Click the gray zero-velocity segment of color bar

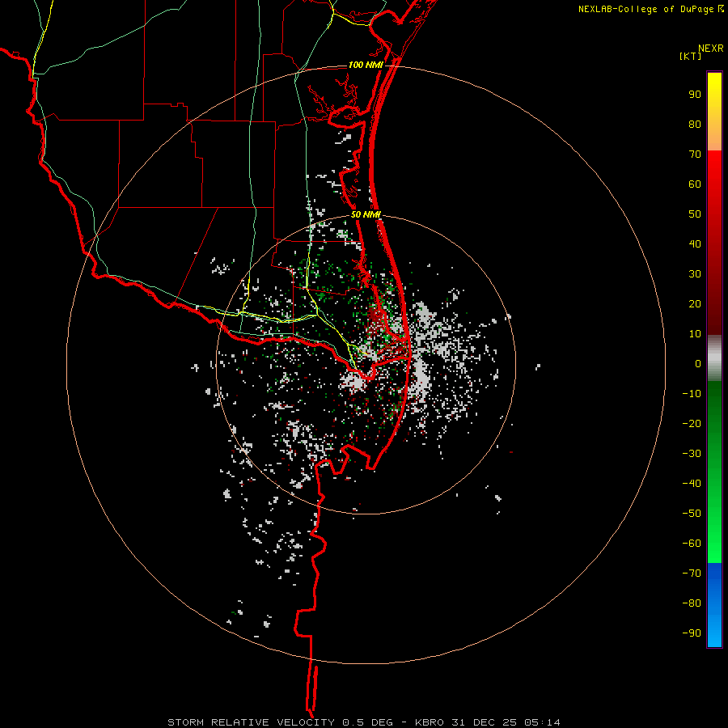coord(714,358)
